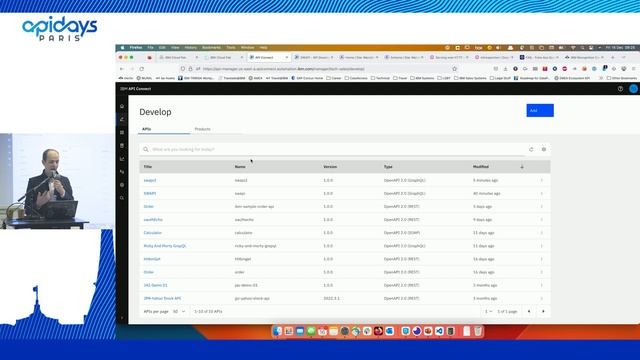The width and height of the screenshot is (640, 360).
Task: Open Visual Studio Code in the dock
Action: pyautogui.click(x=439, y=331)
